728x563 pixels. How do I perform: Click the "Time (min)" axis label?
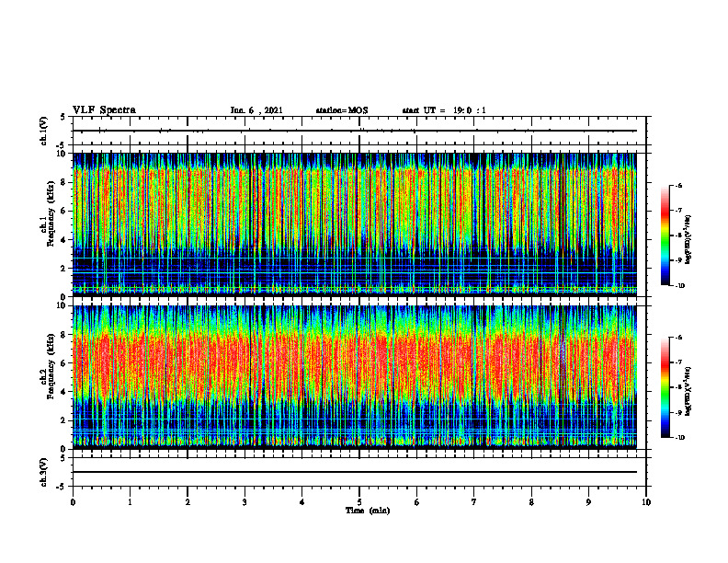[368, 511]
